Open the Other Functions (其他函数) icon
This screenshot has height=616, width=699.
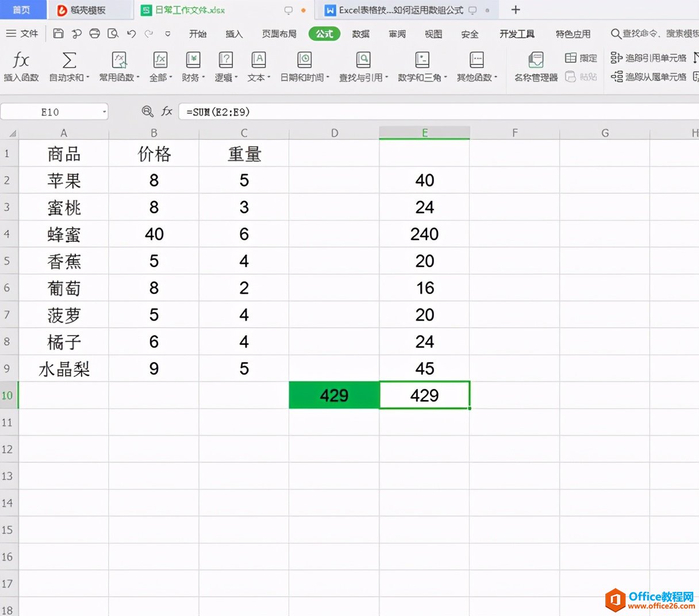pyautogui.click(x=477, y=60)
